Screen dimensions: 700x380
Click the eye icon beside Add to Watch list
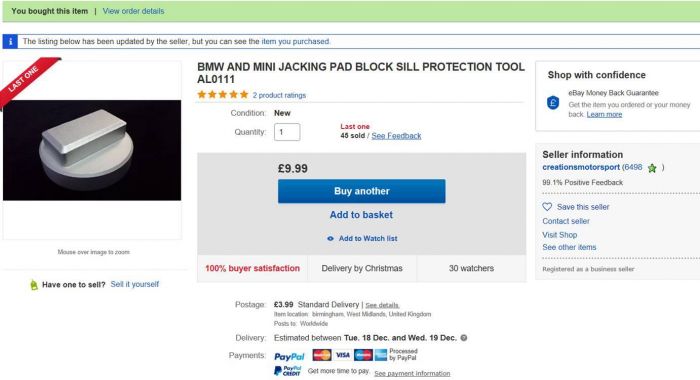[330, 238]
